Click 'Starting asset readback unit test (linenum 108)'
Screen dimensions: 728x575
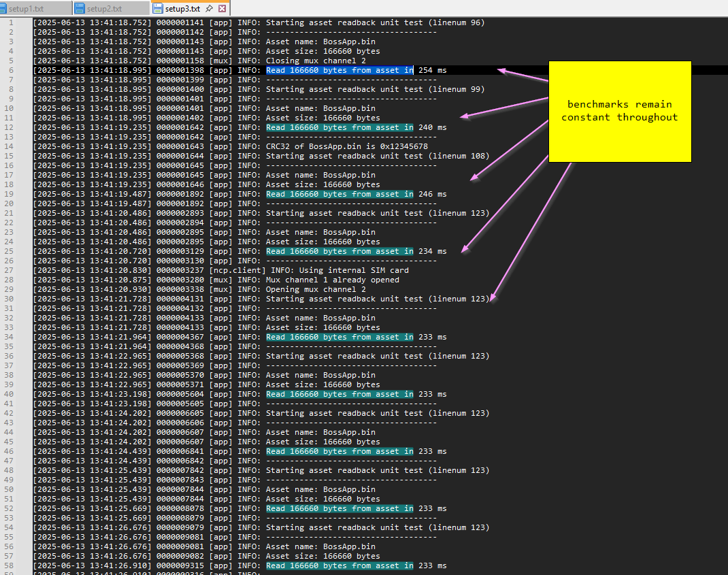pyautogui.click(x=378, y=156)
